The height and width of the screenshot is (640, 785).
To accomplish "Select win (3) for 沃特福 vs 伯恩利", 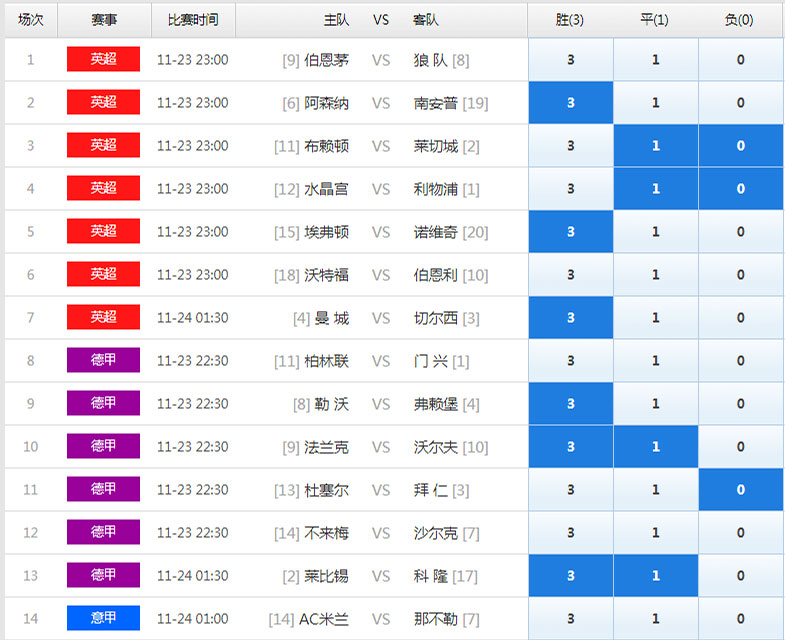I will [x=571, y=275].
